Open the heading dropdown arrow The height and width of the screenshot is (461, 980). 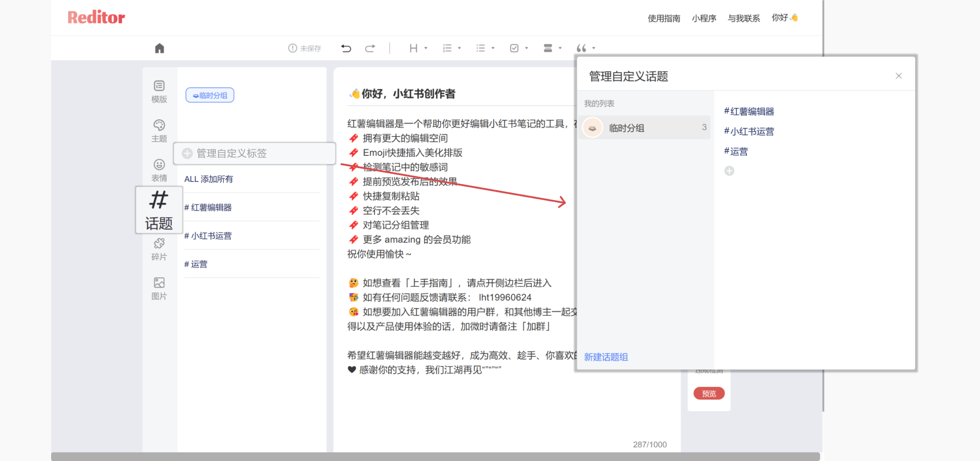426,48
